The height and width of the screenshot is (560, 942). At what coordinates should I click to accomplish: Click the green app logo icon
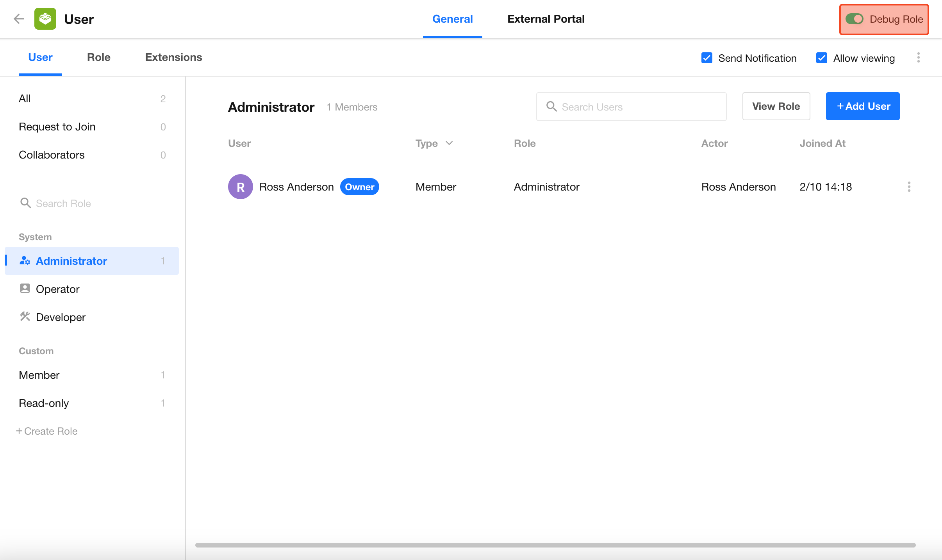pos(45,19)
